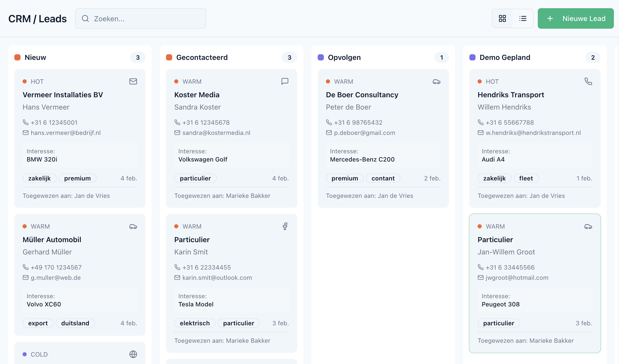Click the Nieuwe Lead button
619x364 pixels.
point(575,18)
